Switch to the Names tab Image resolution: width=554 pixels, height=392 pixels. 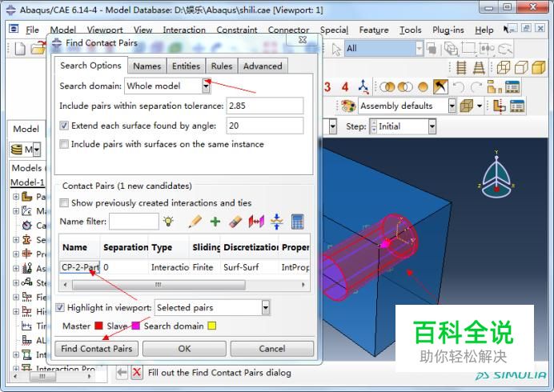point(147,66)
